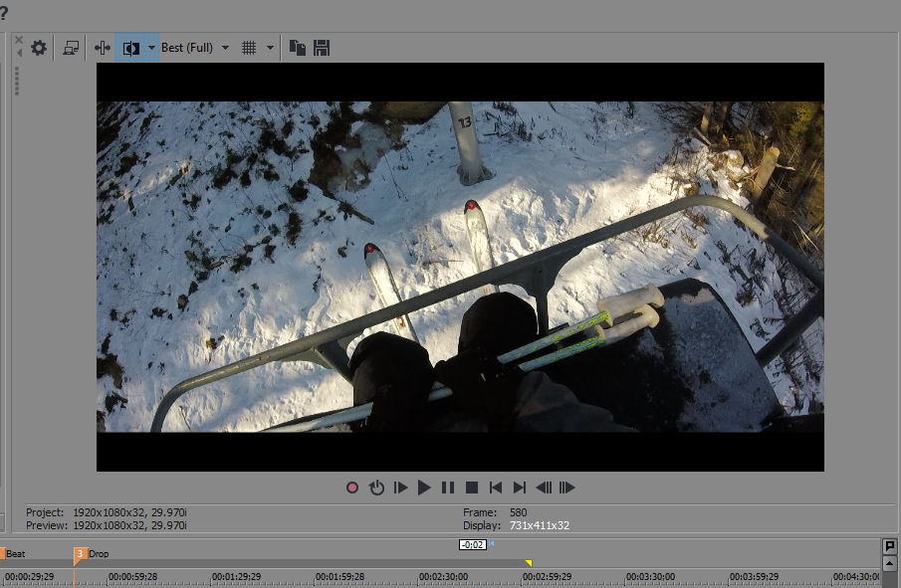Screen dimensions: 901x588
Task: Click marker tool flag icon
Action: click(x=889, y=546)
